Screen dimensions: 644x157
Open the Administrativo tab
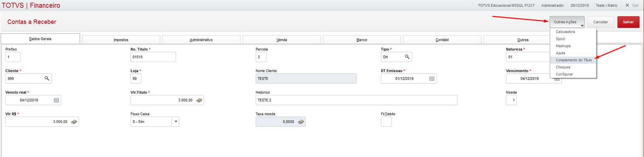[x=201, y=40]
